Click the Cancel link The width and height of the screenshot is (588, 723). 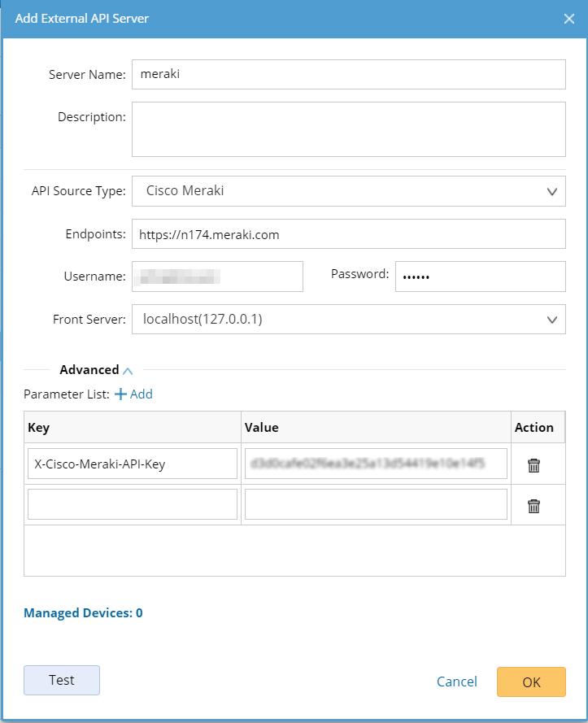coord(456,682)
